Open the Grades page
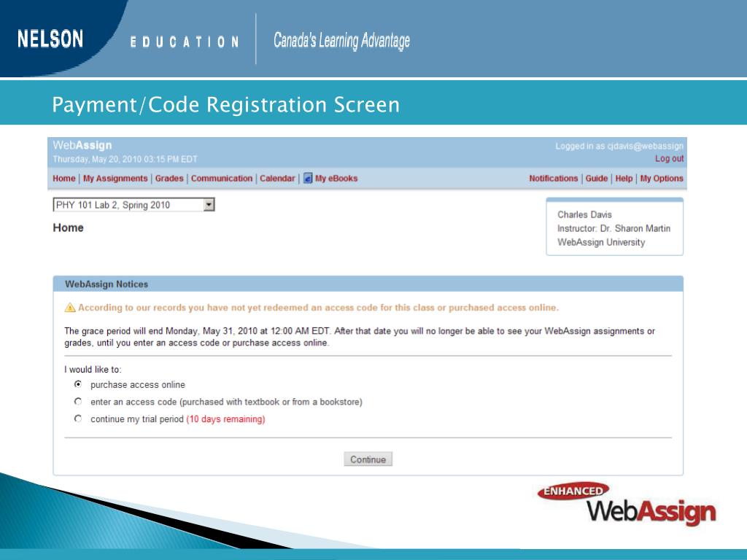This screenshot has height=560, width=747. coord(169,179)
